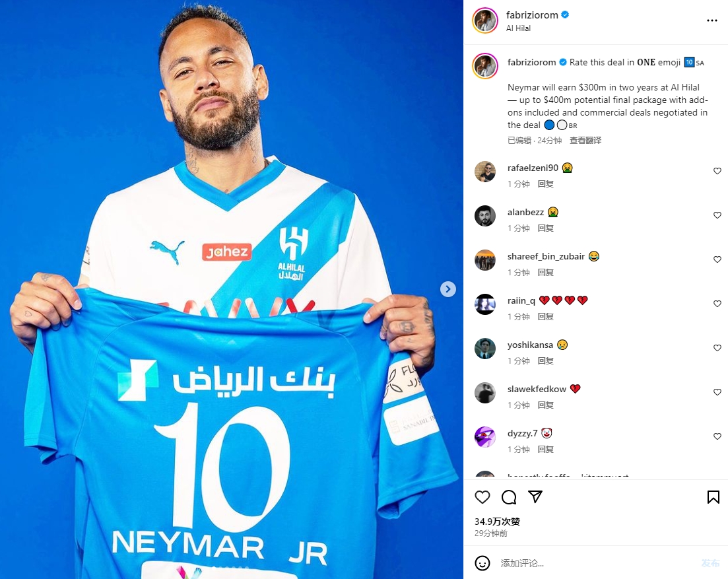
Task: Share post with the paper plane icon
Action: coord(535,497)
